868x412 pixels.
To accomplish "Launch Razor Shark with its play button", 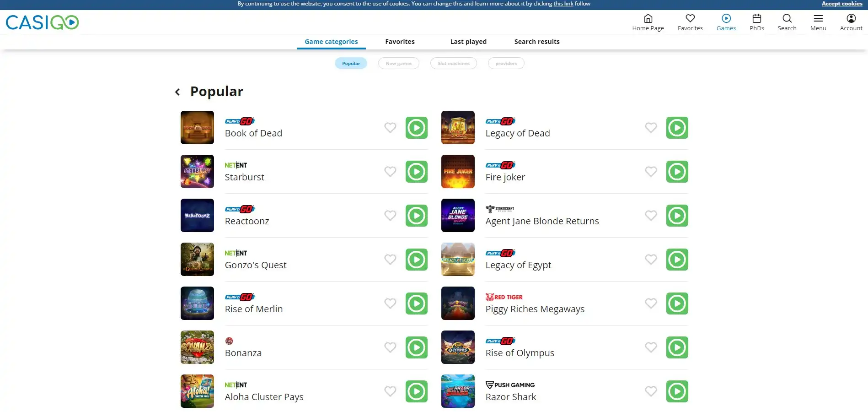I will click(677, 391).
